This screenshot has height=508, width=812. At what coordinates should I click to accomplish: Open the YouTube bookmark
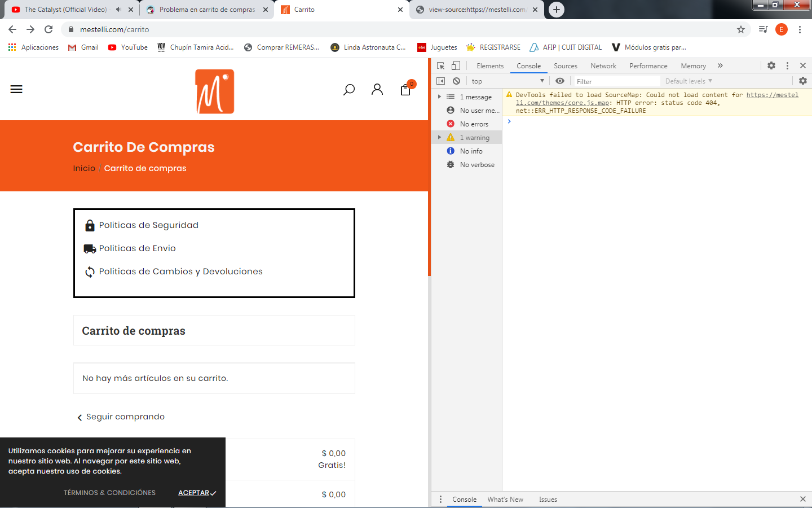[127, 47]
